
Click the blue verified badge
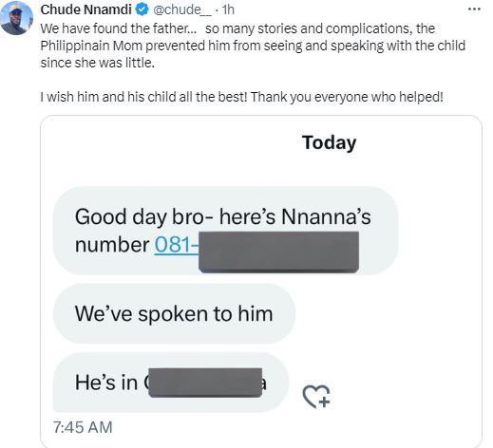click(x=142, y=9)
